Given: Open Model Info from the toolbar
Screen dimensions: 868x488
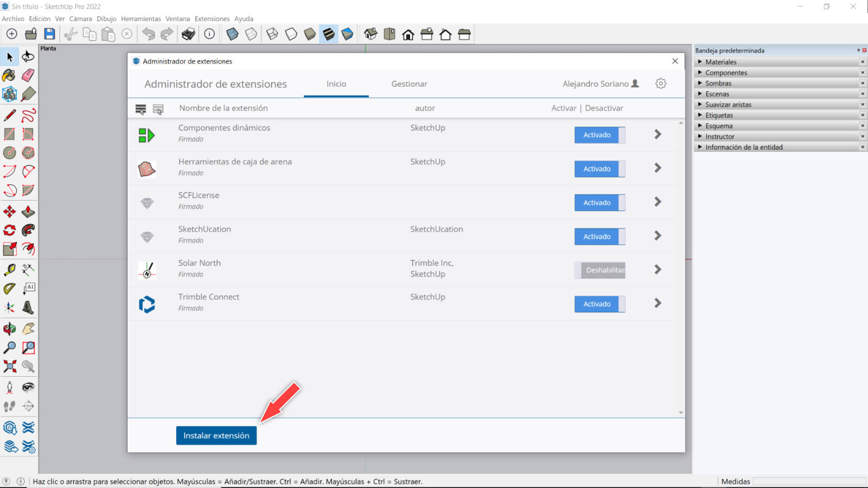Looking at the screenshot, I should [209, 34].
